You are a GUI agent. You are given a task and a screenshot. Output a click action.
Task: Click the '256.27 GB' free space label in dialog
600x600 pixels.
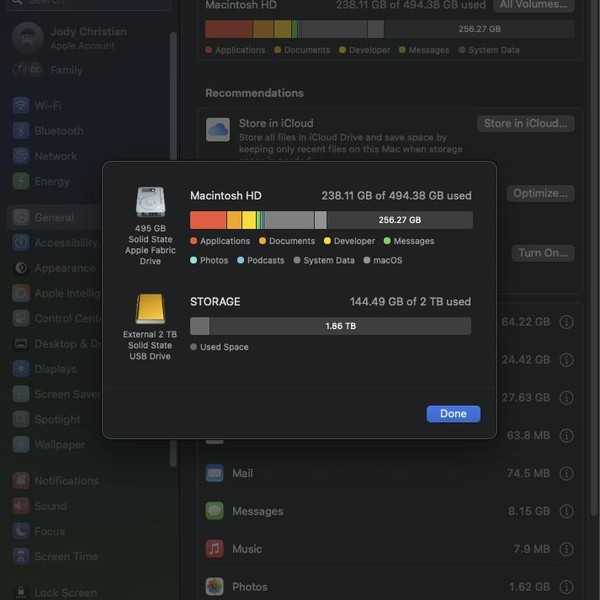pos(400,220)
